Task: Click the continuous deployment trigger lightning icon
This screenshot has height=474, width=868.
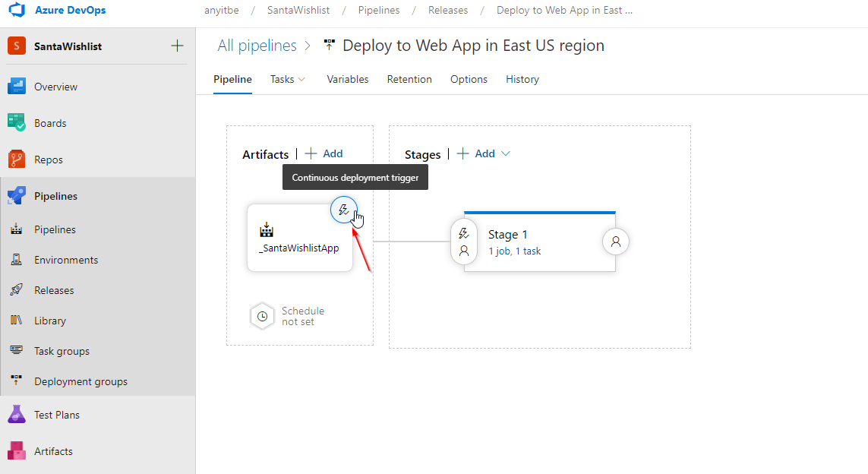Action: click(x=344, y=210)
